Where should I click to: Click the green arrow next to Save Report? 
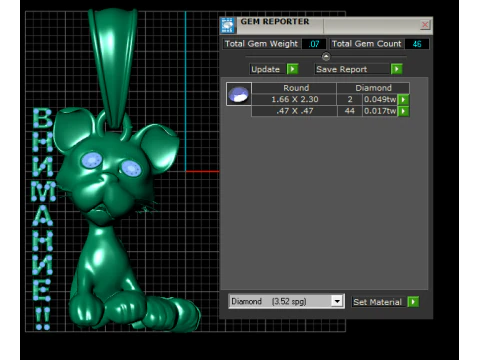pos(396,69)
